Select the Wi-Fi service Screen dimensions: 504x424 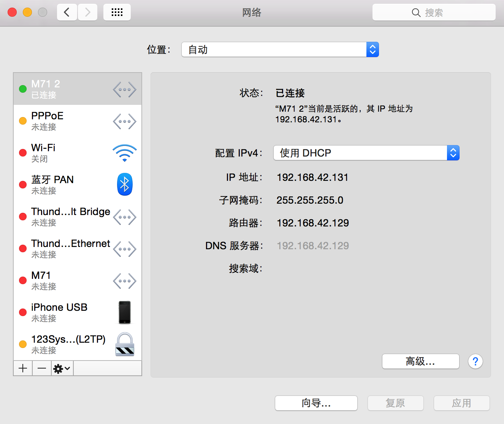coord(78,153)
